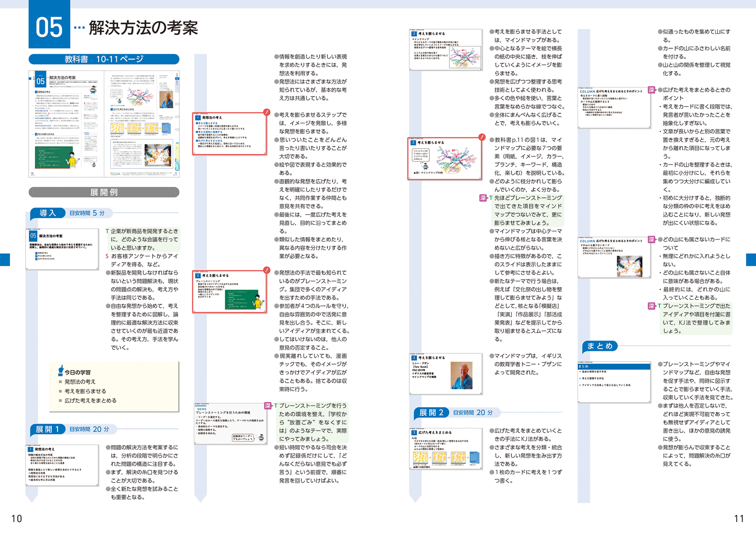This screenshot has height=534, width=756.
Task: Click 深 badge next to first COLUMN slide
Action: (651, 90)
